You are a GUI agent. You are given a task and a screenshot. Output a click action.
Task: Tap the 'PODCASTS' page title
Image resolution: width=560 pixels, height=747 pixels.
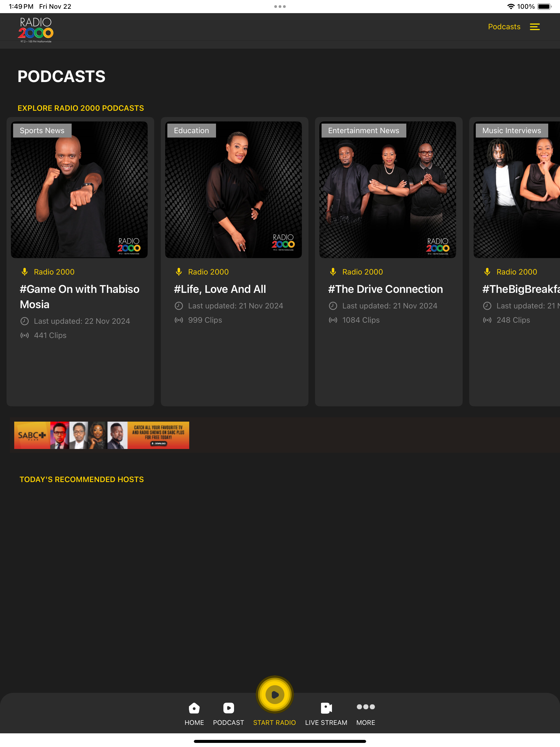click(x=62, y=77)
